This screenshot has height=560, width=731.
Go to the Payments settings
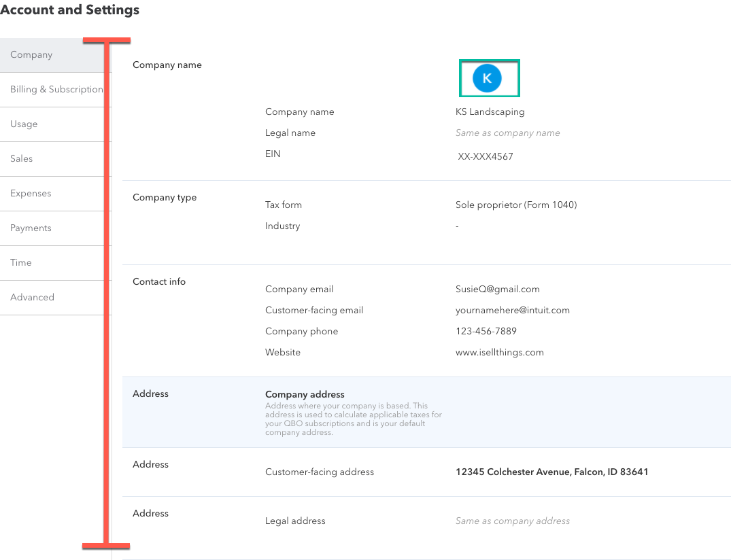tap(31, 228)
